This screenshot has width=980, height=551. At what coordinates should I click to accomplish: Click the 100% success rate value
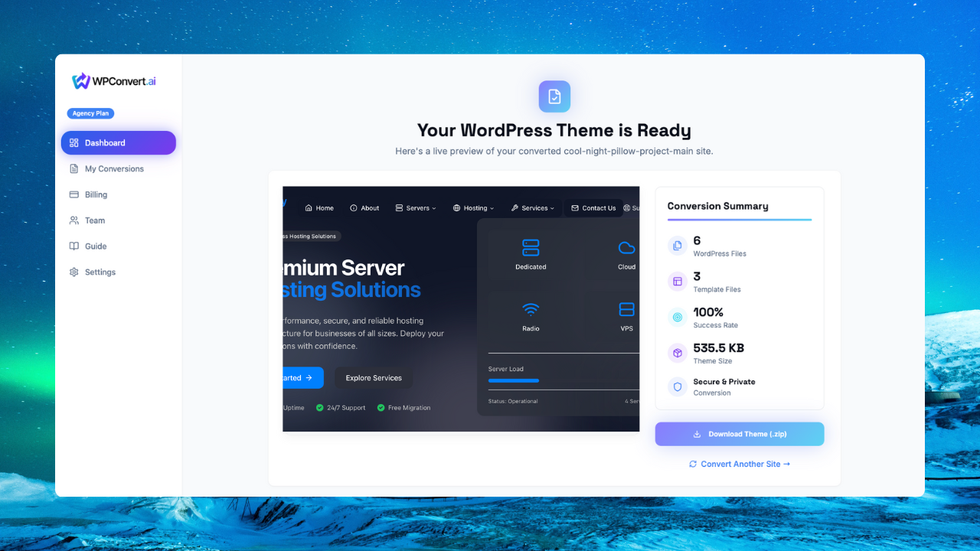click(x=708, y=312)
